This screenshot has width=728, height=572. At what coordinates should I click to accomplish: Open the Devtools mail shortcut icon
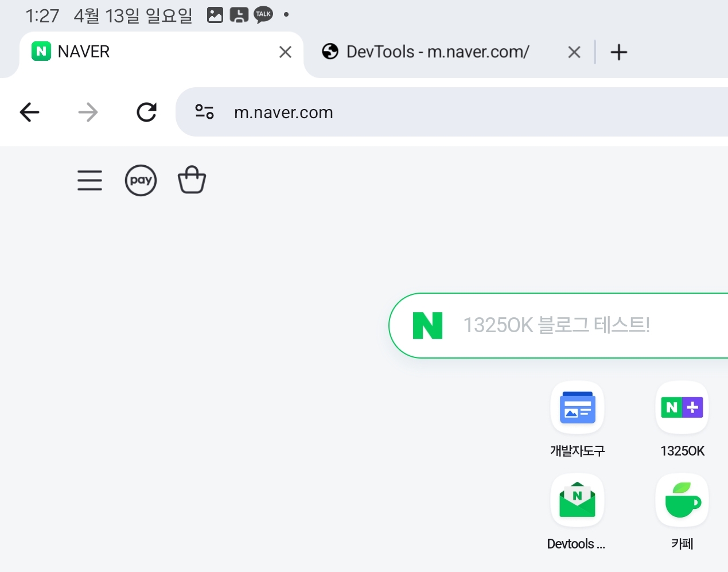577,500
